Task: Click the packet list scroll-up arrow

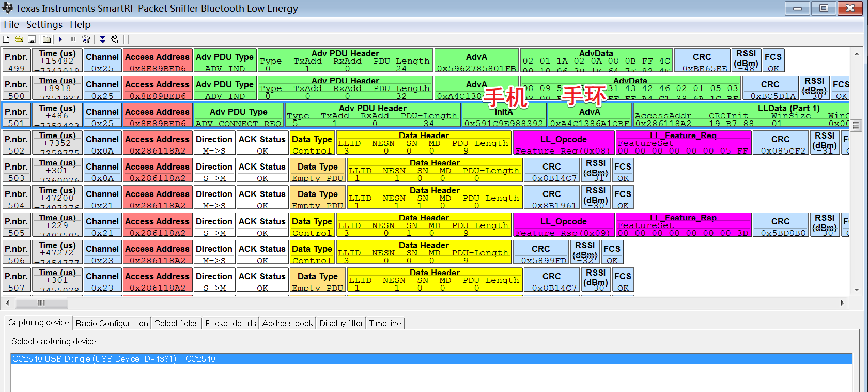Action: tap(856, 53)
